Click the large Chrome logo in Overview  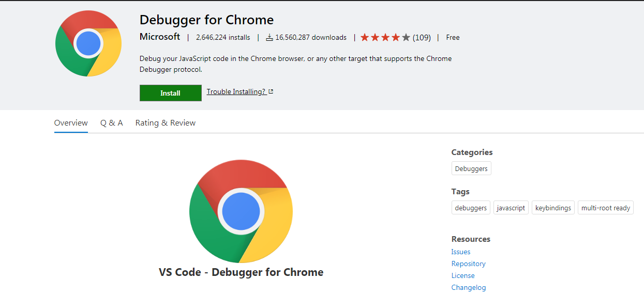click(241, 211)
